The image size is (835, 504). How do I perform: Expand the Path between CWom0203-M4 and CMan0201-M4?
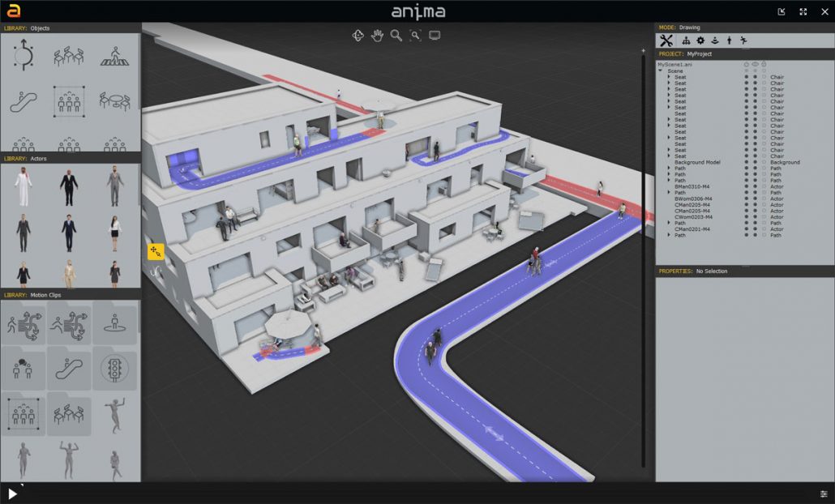click(669, 223)
